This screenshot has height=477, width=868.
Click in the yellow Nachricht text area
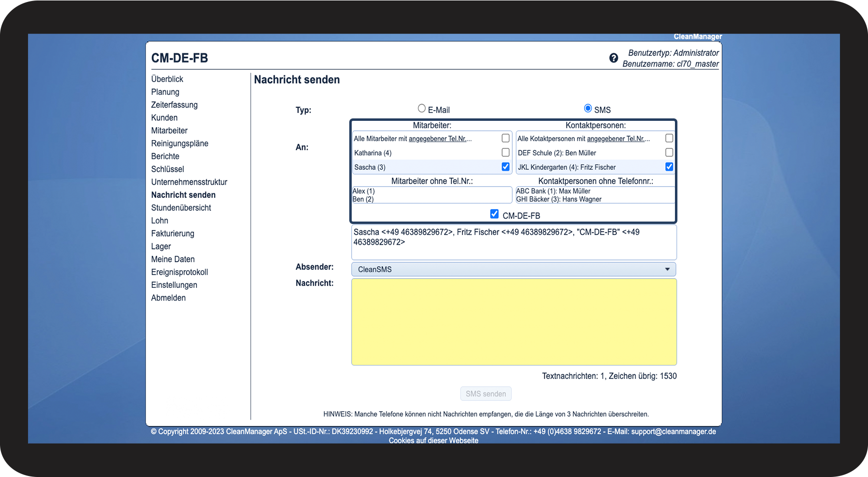click(x=514, y=322)
